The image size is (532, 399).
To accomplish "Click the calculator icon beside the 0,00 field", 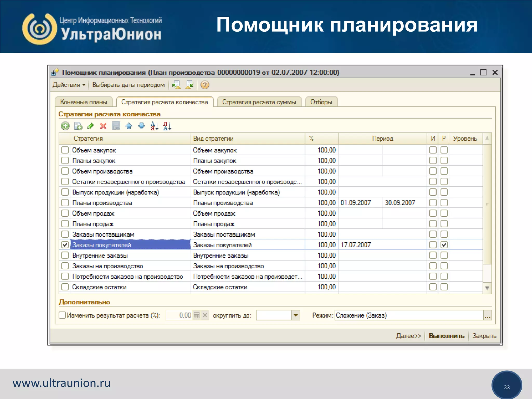I will [197, 315].
